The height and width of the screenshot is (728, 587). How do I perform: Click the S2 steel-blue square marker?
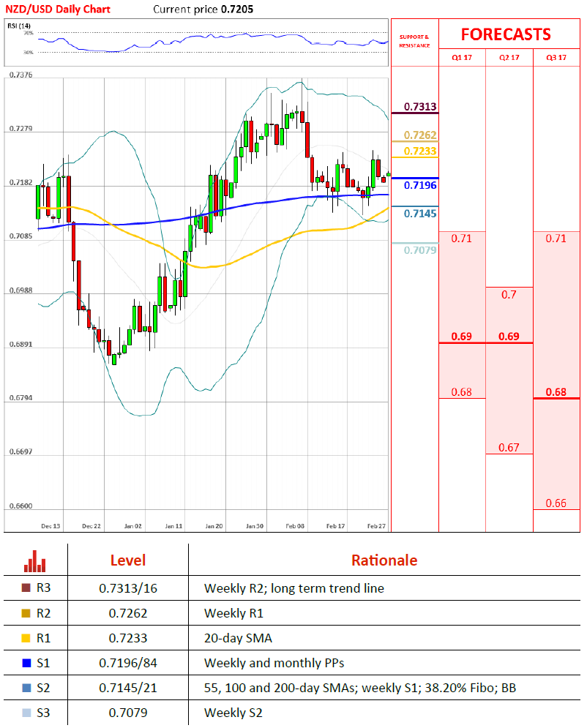click(26, 688)
